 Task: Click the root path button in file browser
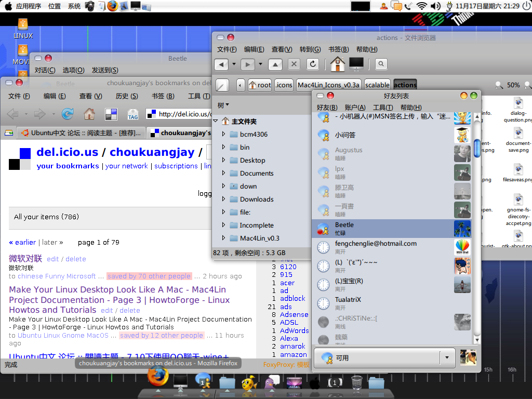point(260,85)
